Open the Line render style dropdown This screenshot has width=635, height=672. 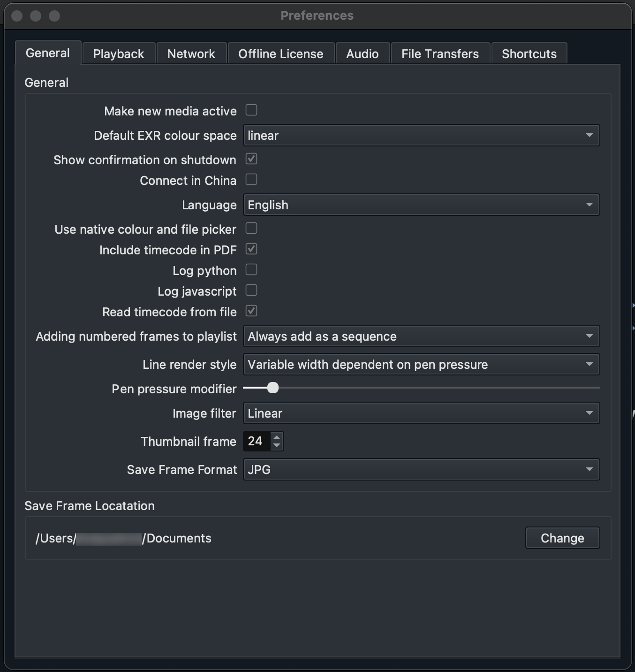pos(421,365)
